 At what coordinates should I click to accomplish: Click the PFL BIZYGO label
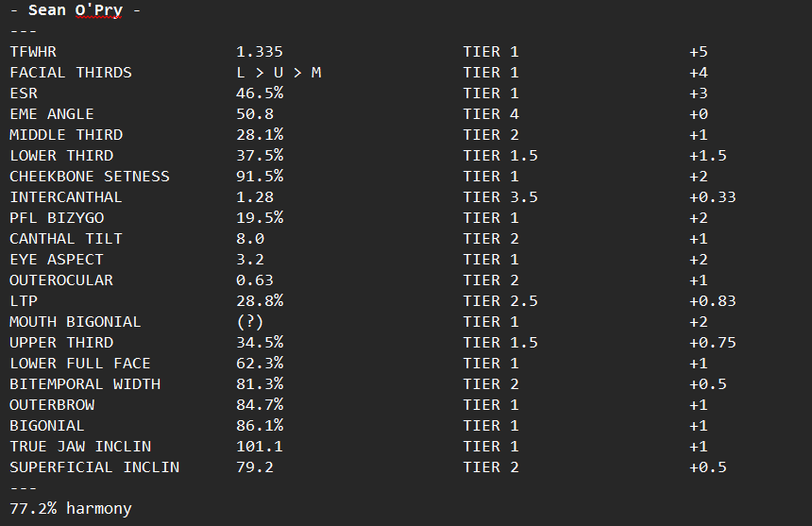[x=57, y=217]
